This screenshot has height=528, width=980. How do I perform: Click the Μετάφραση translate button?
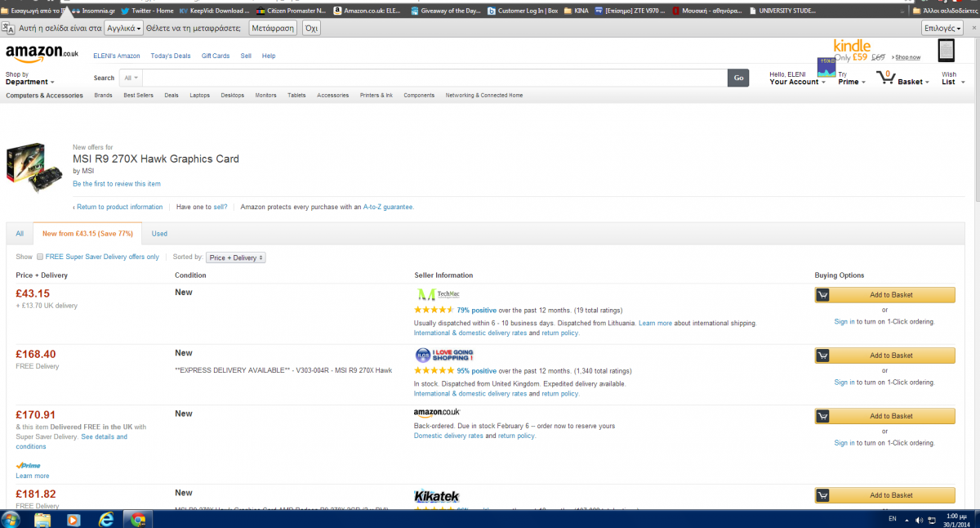[x=273, y=28]
